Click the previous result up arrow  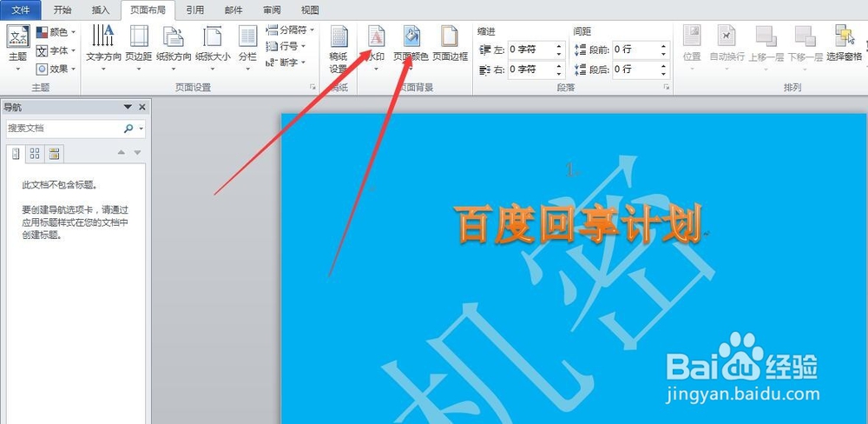(122, 152)
